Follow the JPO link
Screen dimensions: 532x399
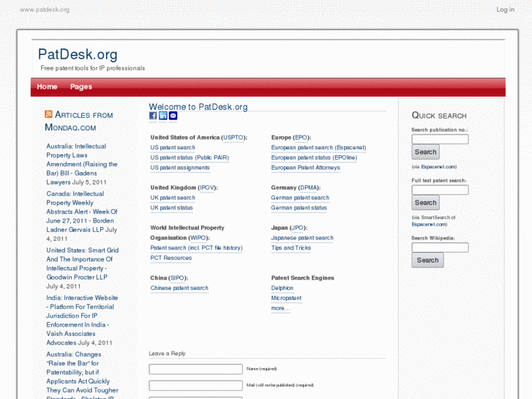298,228
